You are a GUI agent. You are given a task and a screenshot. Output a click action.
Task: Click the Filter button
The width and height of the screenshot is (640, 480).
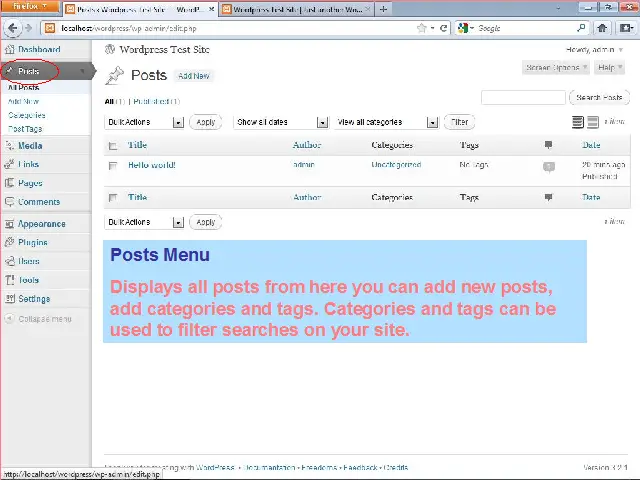tap(459, 122)
